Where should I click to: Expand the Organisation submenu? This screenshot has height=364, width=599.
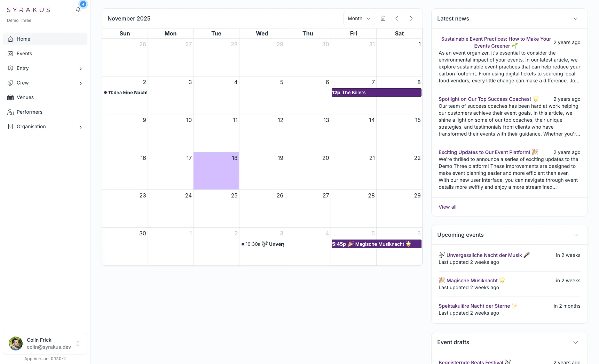coord(81,127)
